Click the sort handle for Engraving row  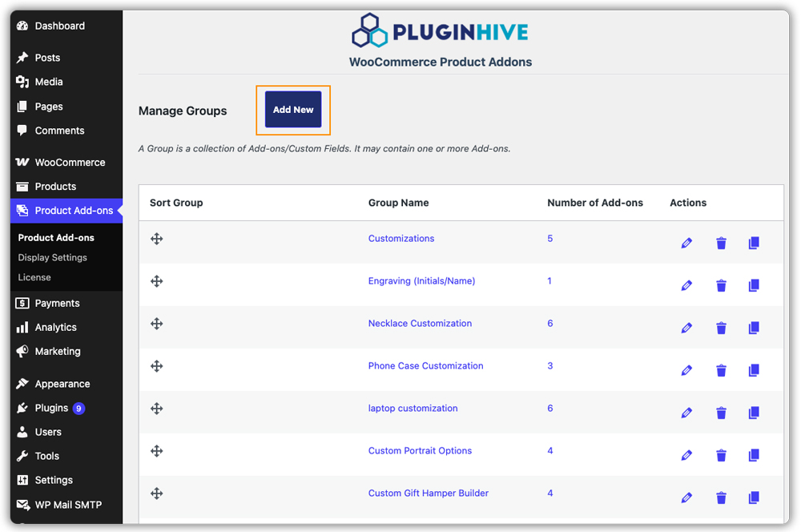click(x=157, y=281)
